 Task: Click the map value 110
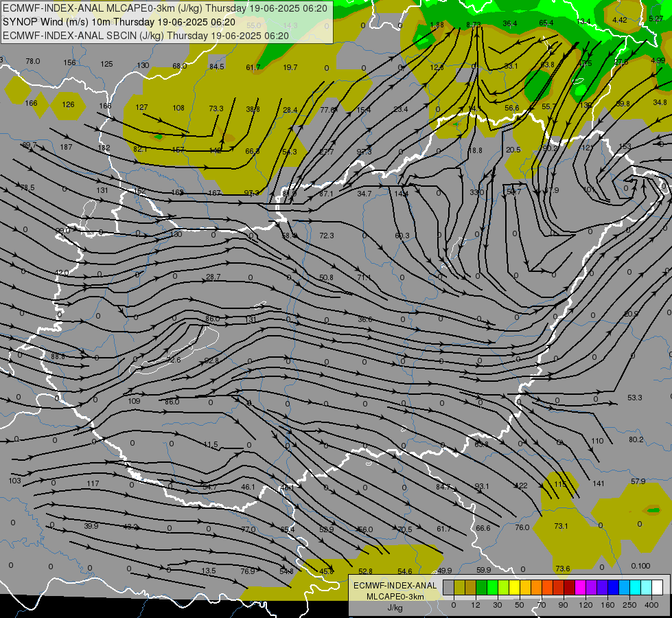pyautogui.click(x=597, y=441)
